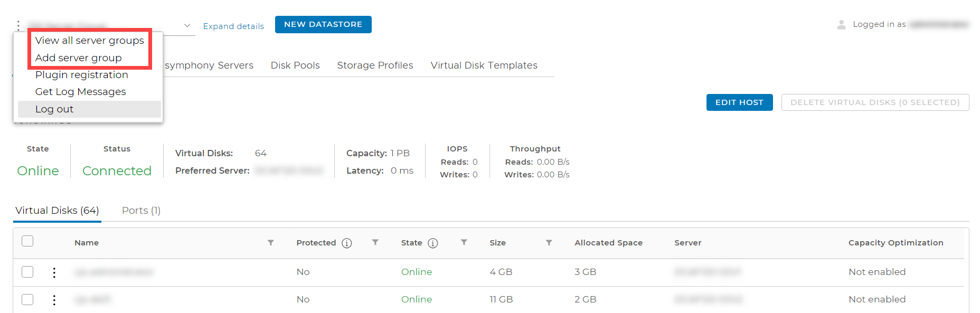Select Log out from the menu
This screenshot has height=313, width=980.
[54, 109]
